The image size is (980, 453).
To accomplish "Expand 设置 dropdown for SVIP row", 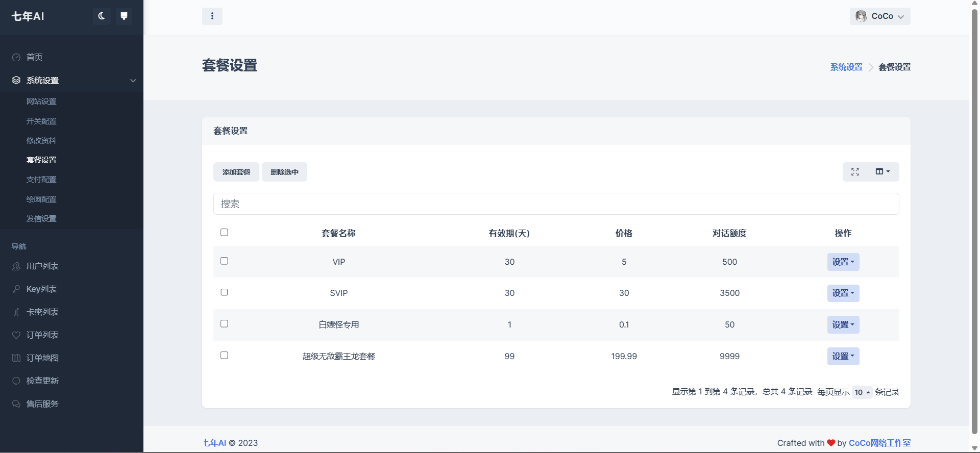I will [x=843, y=293].
